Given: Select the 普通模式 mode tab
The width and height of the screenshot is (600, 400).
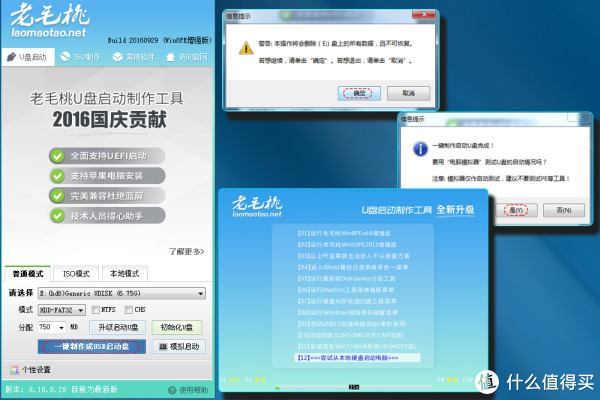Looking at the screenshot, I should pyautogui.click(x=28, y=274).
